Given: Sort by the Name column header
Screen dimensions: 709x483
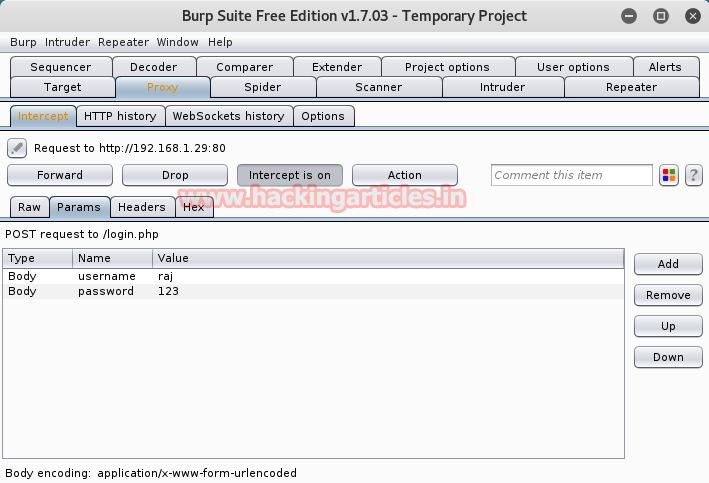Looking at the screenshot, I should (112, 258).
